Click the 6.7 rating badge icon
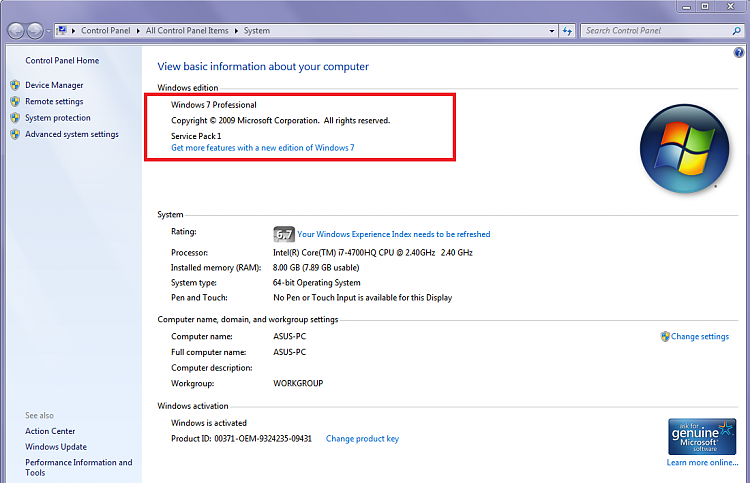The height and width of the screenshot is (483, 750). (x=284, y=234)
